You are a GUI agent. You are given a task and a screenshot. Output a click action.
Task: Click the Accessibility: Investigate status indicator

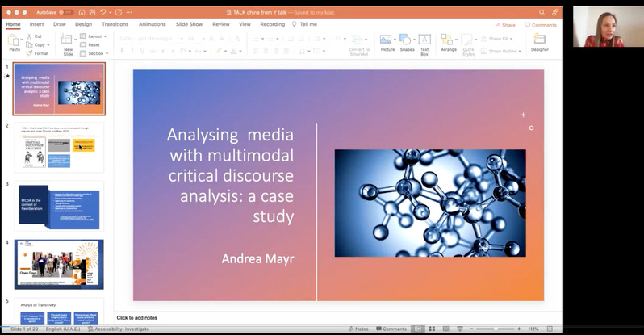pyautogui.click(x=121, y=329)
